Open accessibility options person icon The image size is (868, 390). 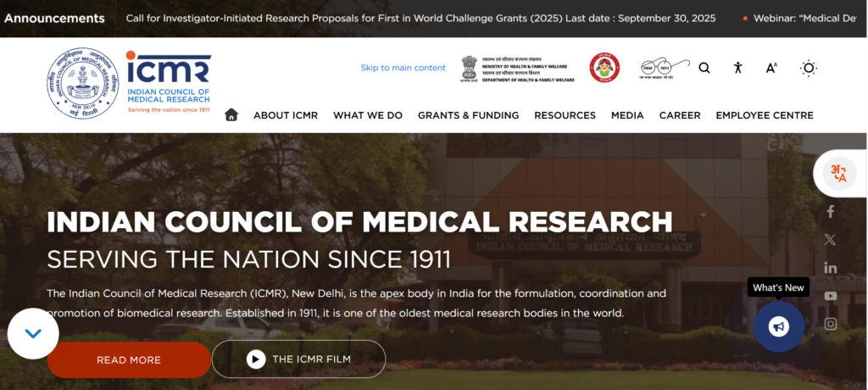tap(737, 68)
